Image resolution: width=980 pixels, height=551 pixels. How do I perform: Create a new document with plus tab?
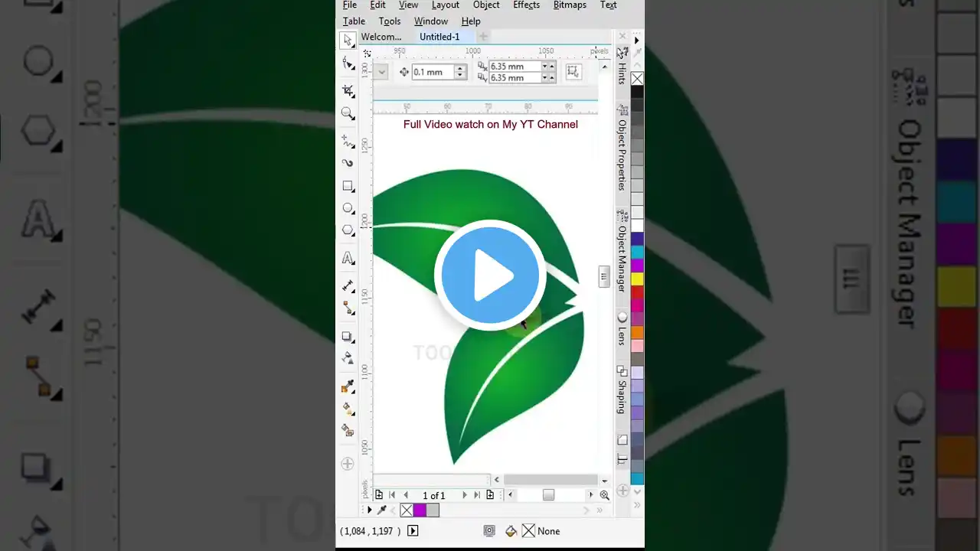coord(483,37)
